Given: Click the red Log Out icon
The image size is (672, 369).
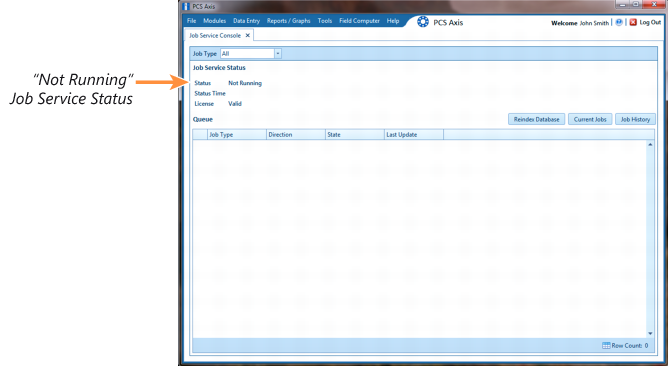Looking at the screenshot, I should [x=633, y=22].
